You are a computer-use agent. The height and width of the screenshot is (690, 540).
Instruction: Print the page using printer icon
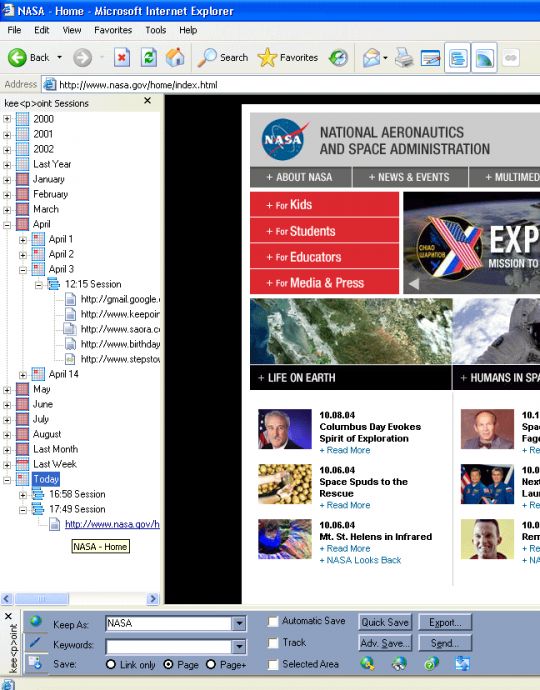coord(404,58)
